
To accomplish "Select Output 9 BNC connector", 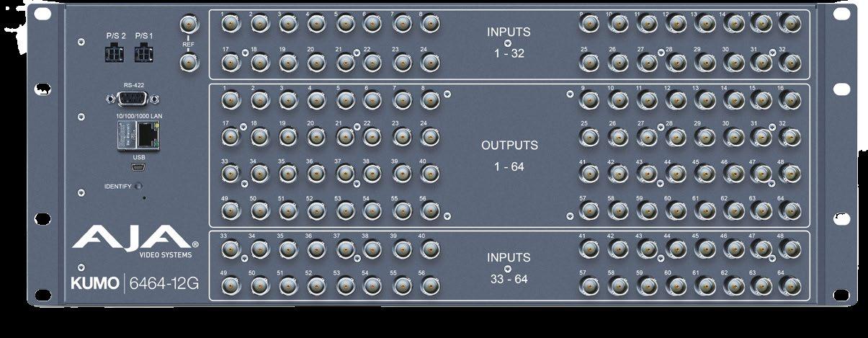I will (x=590, y=99).
